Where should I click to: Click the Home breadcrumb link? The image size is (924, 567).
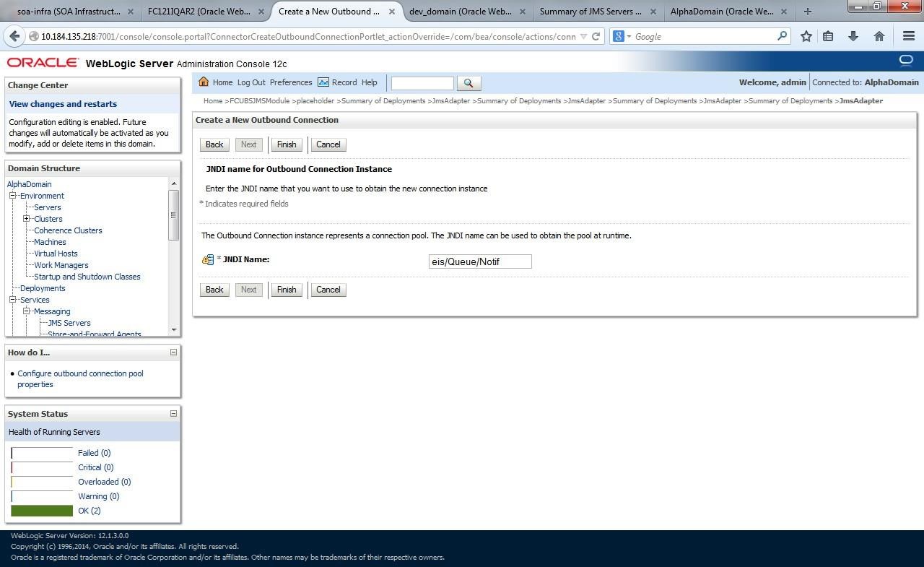click(213, 101)
